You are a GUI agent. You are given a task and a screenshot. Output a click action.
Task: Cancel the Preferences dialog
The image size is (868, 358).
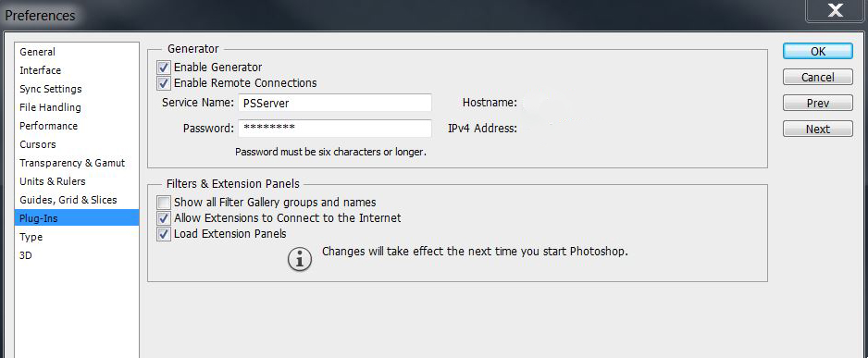tap(818, 78)
